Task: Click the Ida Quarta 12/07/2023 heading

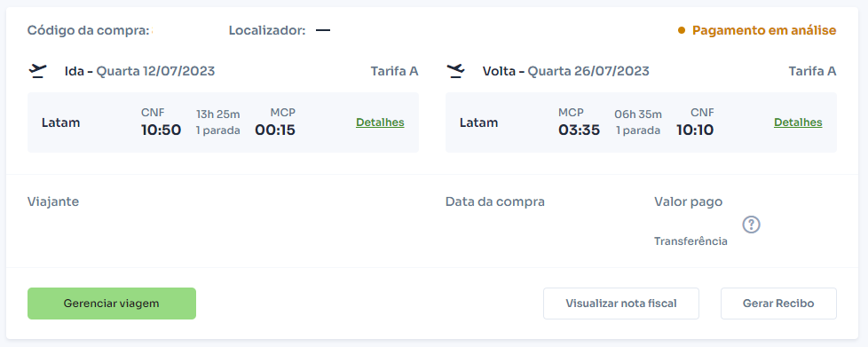Action: [140, 71]
